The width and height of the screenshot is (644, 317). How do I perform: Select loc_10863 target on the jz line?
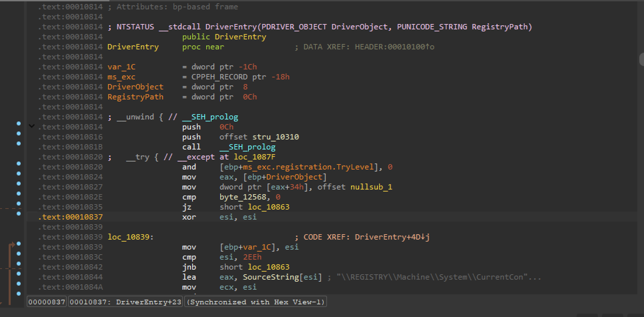269,207
